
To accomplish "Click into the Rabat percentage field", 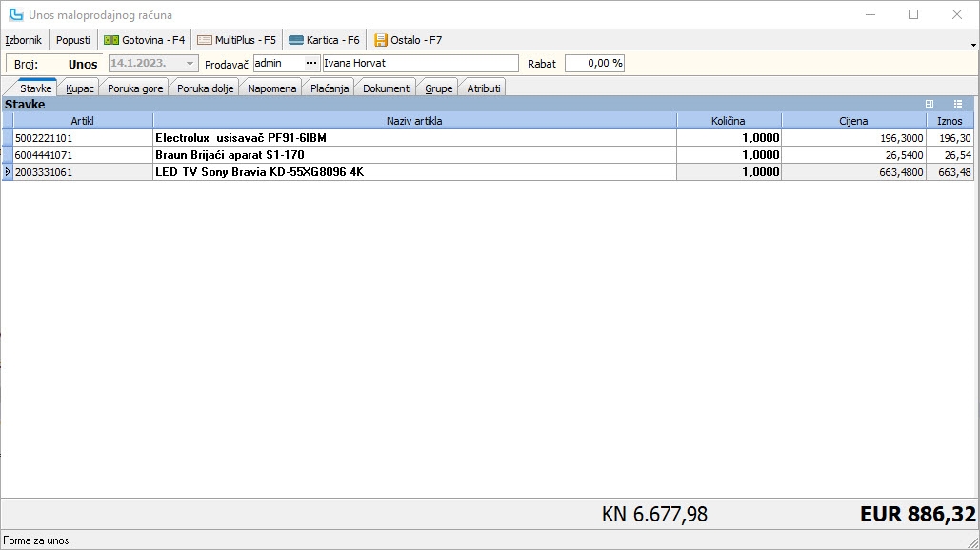I will (594, 63).
